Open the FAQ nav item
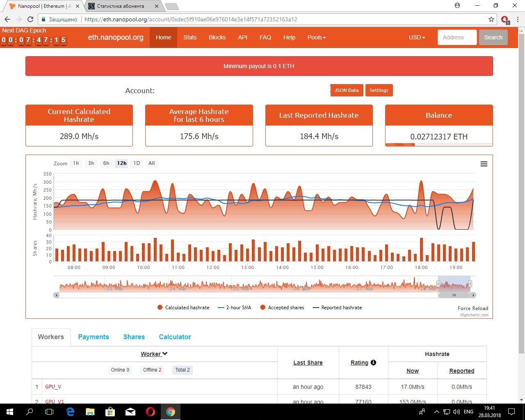This screenshot has width=525, height=420. coord(265,37)
